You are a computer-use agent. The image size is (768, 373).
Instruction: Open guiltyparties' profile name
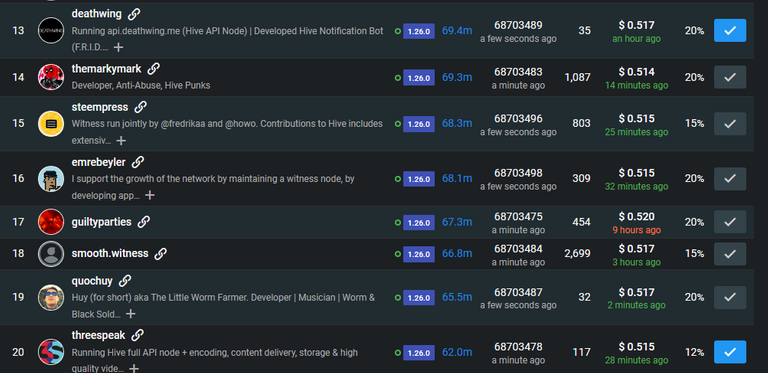coord(101,222)
